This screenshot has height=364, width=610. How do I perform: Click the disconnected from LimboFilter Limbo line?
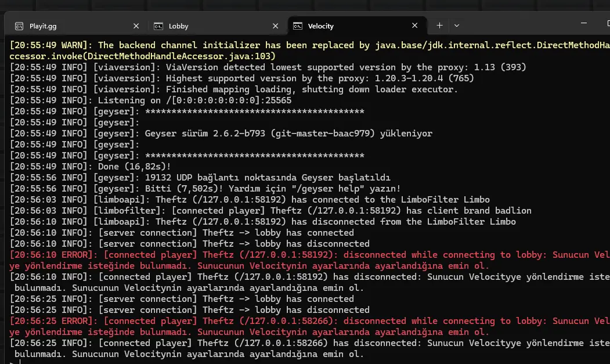(262, 222)
